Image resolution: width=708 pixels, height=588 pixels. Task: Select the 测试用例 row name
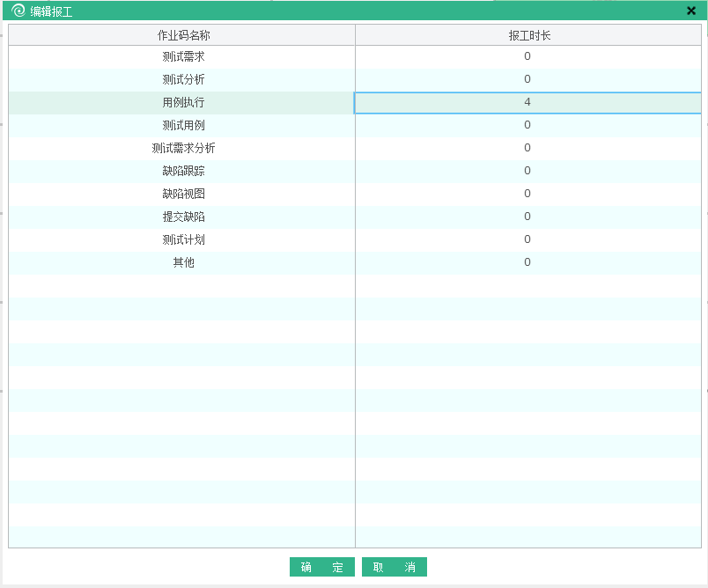pos(183,125)
